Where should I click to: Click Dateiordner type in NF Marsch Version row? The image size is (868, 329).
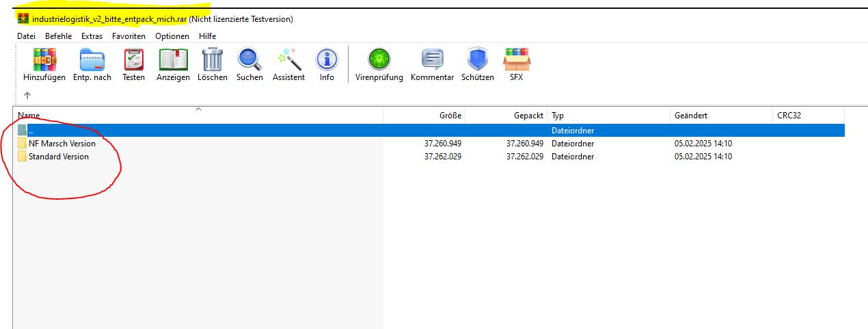[x=573, y=144]
